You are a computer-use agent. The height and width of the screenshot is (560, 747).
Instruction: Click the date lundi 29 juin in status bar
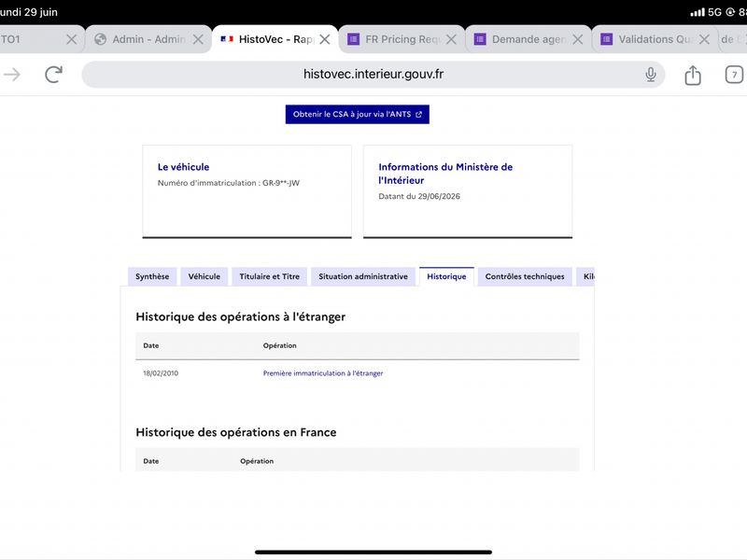[29, 12]
